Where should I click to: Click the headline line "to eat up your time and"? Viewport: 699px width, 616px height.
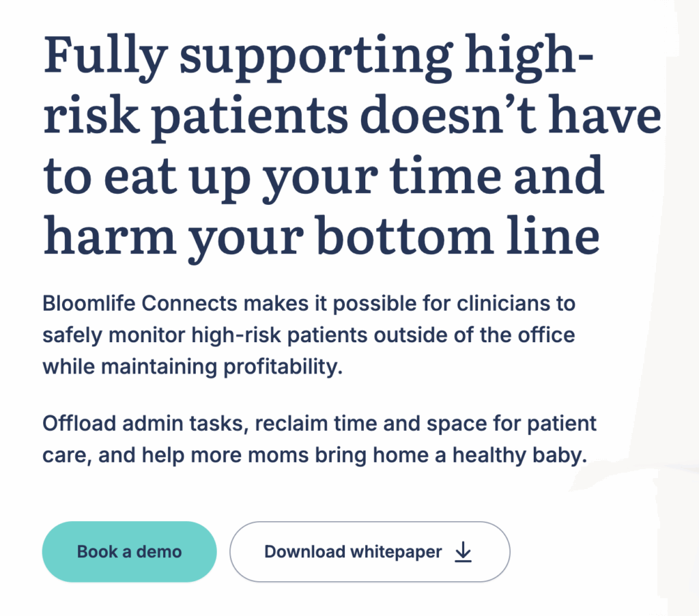click(324, 178)
